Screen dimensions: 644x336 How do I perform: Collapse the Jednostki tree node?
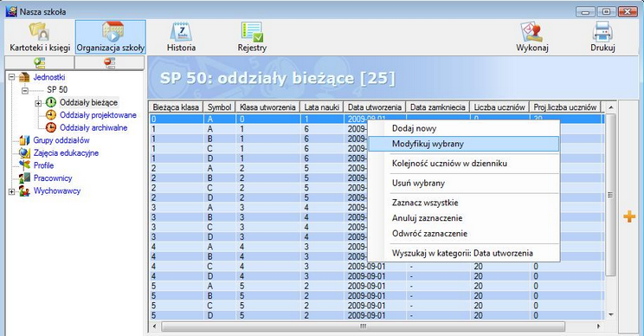(x=11, y=77)
